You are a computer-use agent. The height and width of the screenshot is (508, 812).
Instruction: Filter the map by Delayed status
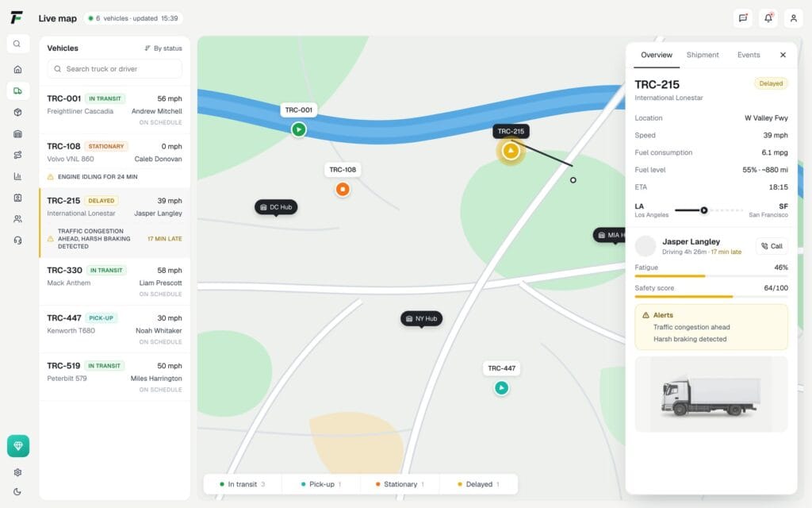[x=478, y=484]
